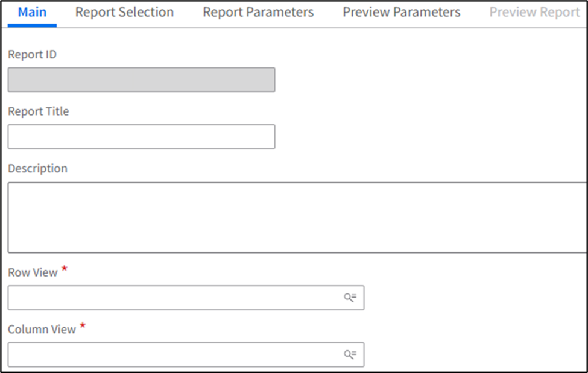Viewport: 588px width, 373px height.
Task: Open the Row View lookup icon
Action: [350, 298]
